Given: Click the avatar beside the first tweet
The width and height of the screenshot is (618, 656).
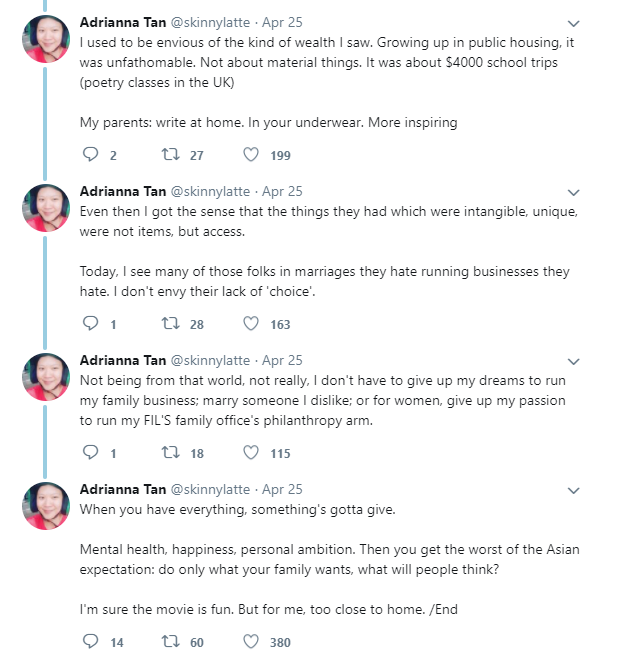Looking at the screenshot, I should tap(46, 38).
